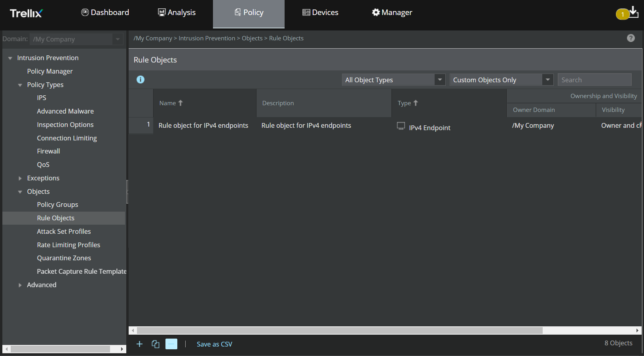Image resolution: width=644 pixels, height=356 pixels.
Task: Open the Devices tab
Action: click(320, 12)
